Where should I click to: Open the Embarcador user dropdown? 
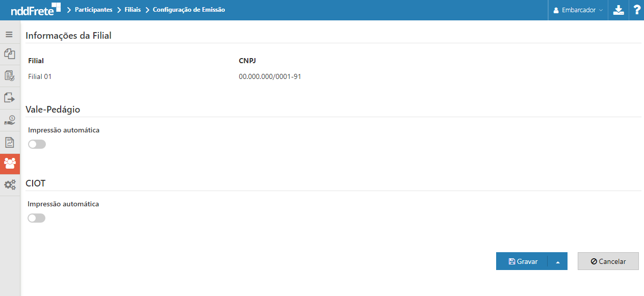pos(578,10)
